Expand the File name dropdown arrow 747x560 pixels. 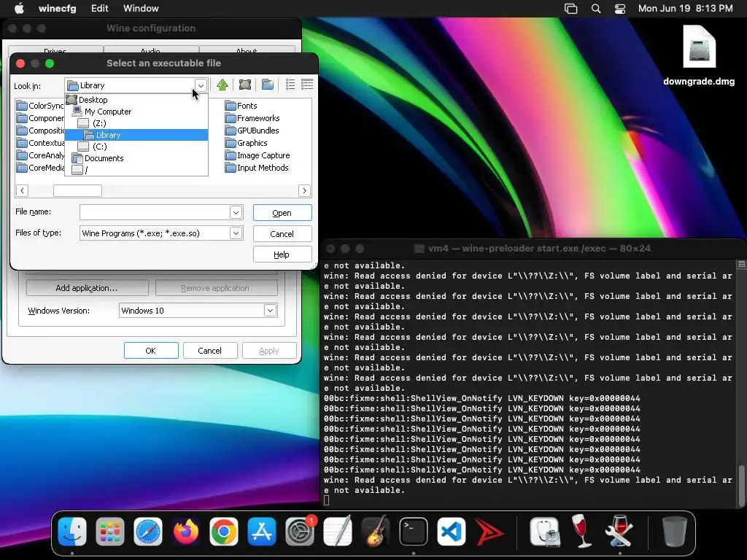click(x=236, y=212)
